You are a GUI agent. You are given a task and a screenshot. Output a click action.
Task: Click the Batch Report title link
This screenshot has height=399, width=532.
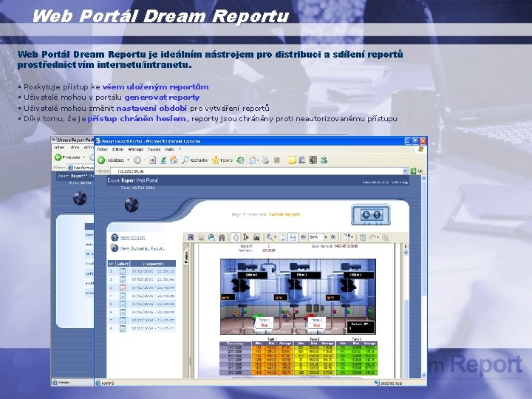tap(284, 214)
